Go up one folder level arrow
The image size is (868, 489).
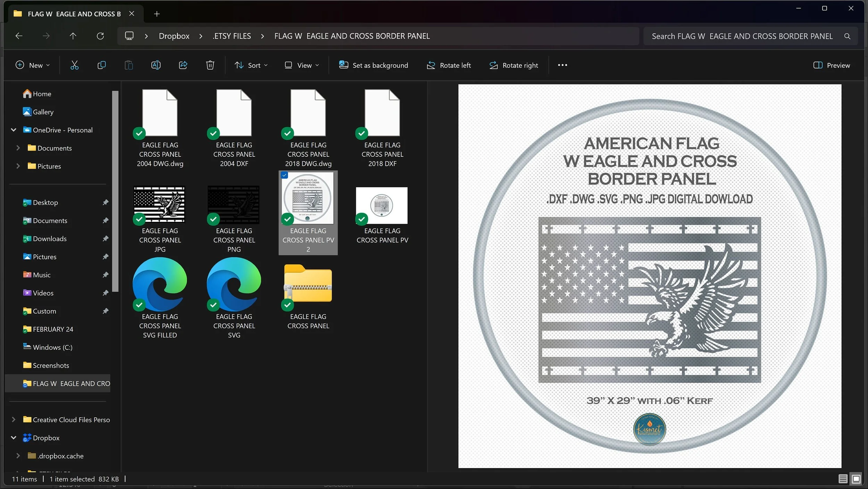pos(73,36)
